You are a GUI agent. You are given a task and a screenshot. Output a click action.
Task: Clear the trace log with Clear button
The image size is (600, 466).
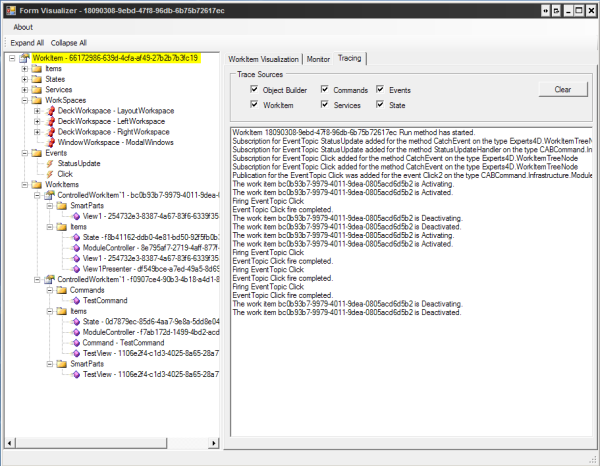coord(563,89)
